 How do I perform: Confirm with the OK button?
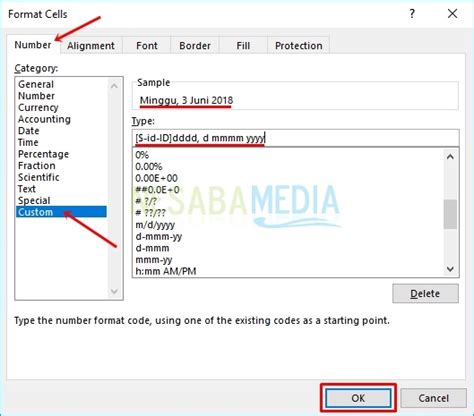click(358, 398)
